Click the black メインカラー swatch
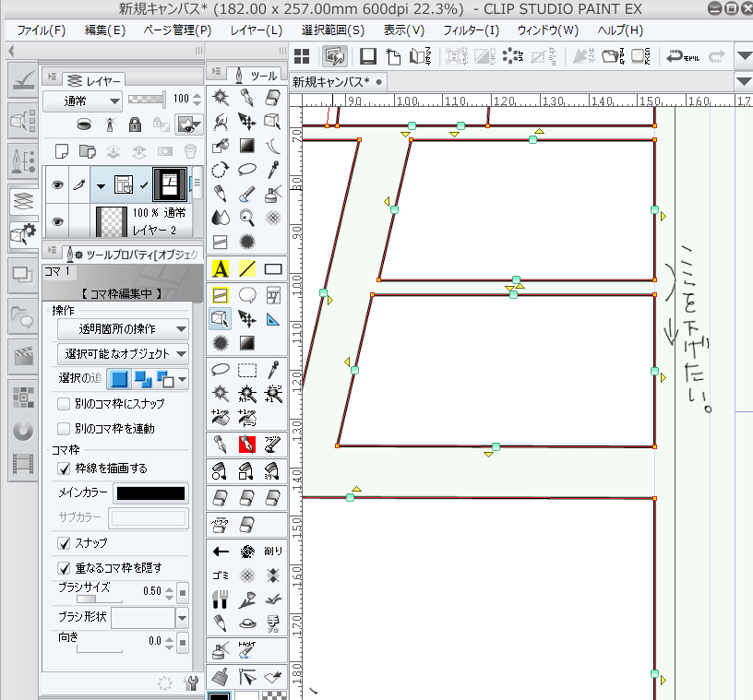 coord(149,493)
